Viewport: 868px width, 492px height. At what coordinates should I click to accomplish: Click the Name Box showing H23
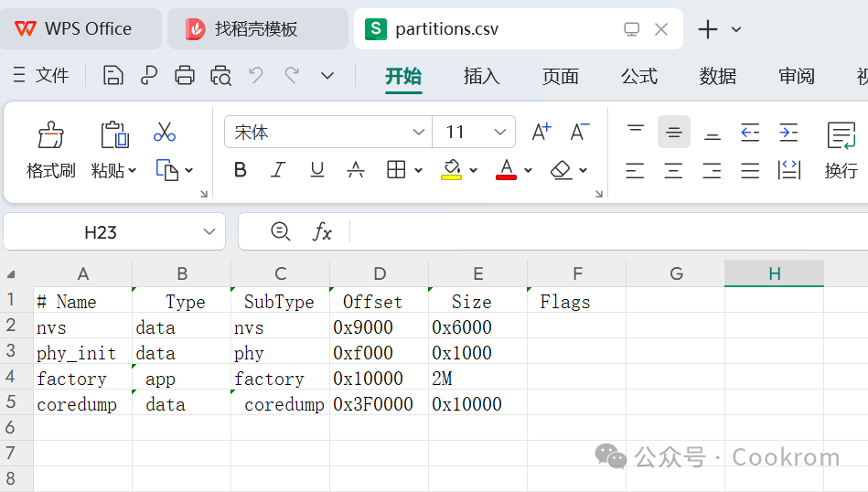(101, 232)
